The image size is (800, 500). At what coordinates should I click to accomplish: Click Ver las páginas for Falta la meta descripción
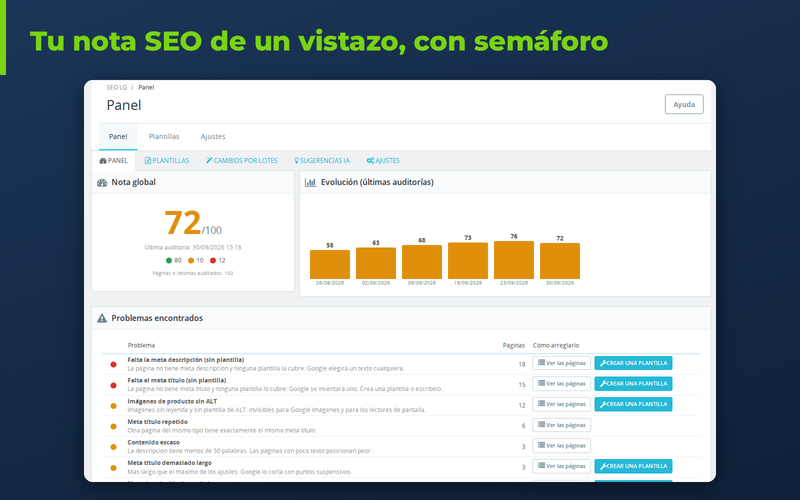point(562,363)
